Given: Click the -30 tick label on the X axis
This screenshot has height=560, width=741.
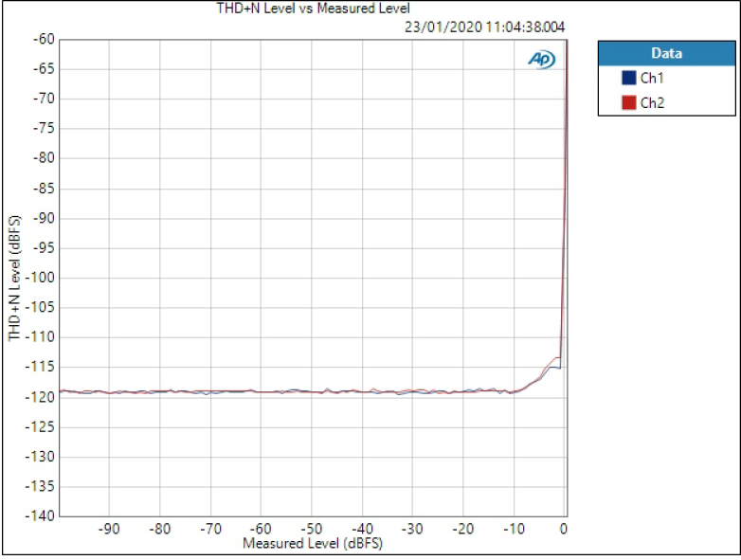Looking at the screenshot, I should [412, 529].
